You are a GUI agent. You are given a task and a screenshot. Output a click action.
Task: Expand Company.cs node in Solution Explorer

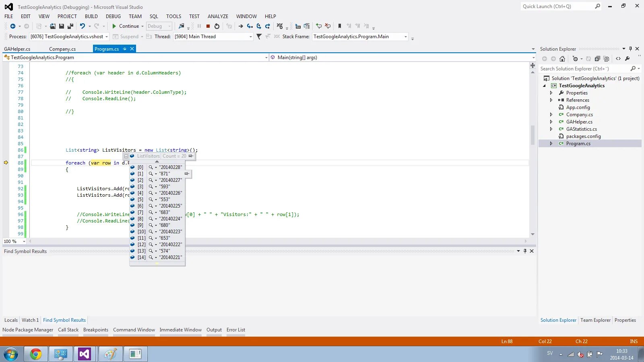click(x=551, y=115)
